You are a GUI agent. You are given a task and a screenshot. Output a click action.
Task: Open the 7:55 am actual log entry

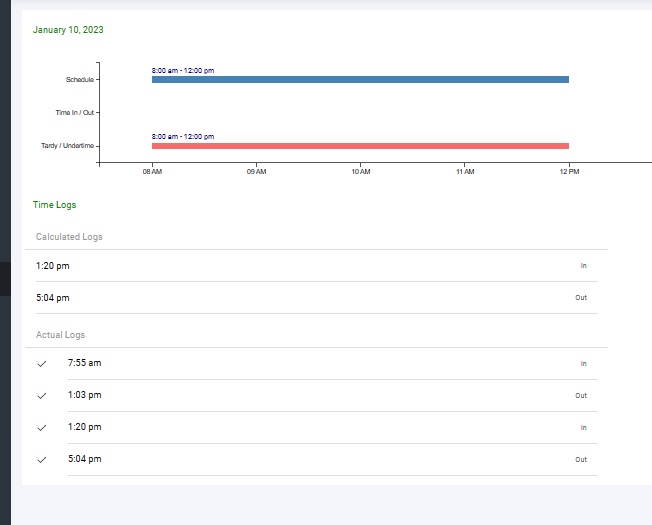[x=84, y=363]
